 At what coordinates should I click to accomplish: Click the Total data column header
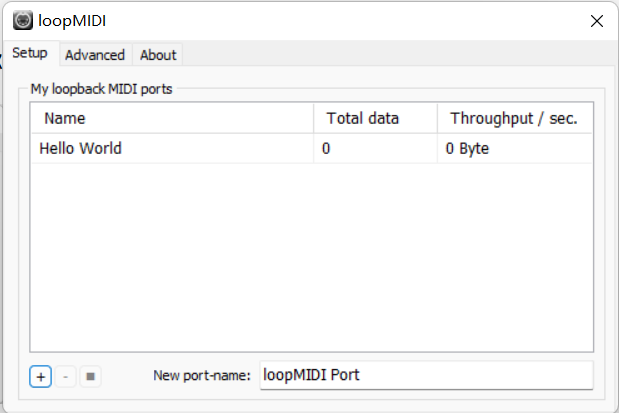coord(375,118)
